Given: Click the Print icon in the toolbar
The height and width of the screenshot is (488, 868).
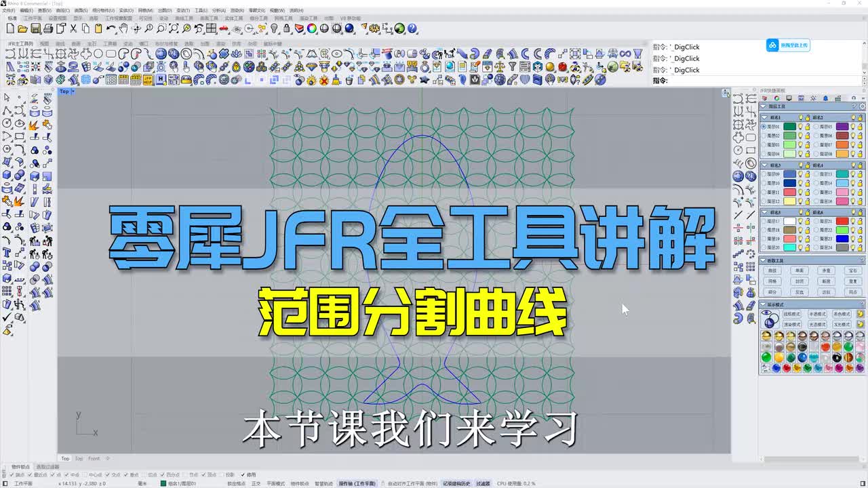Looking at the screenshot, I should click(48, 28).
